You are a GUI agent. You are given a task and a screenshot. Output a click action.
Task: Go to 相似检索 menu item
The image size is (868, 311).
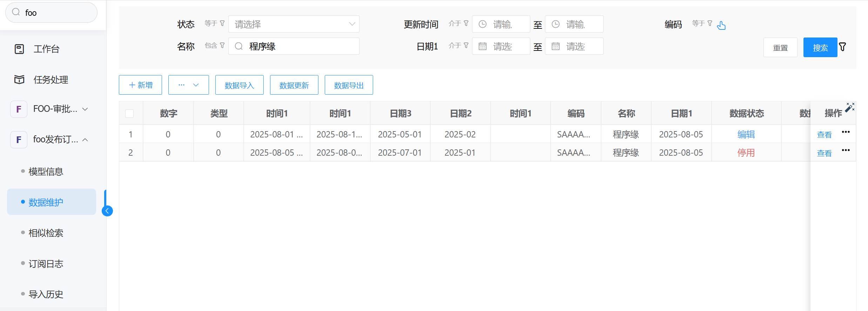(46, 233)
